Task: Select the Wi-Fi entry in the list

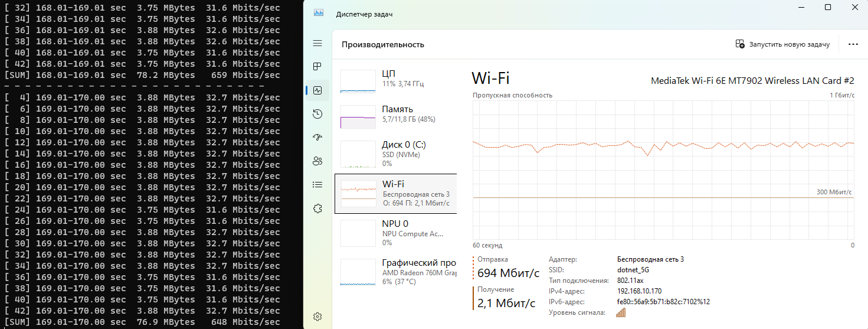Action: pos(395,193)
